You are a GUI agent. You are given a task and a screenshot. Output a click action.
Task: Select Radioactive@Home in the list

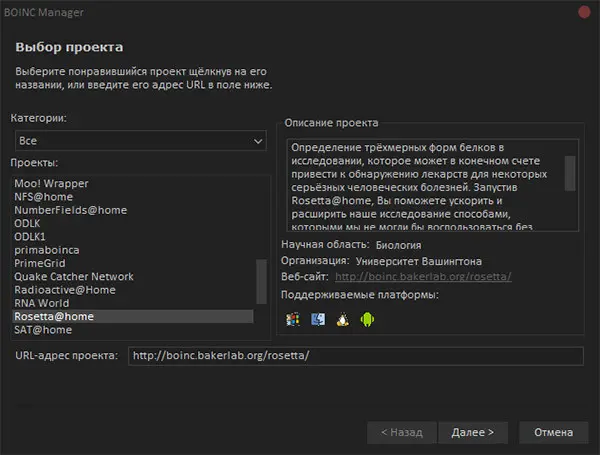(x=64, y=290)
